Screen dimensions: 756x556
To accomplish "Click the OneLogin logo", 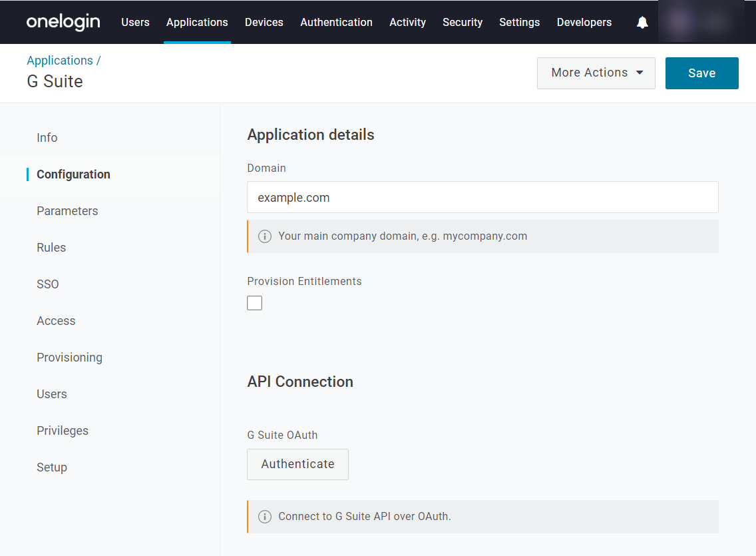I will point(63,22).
